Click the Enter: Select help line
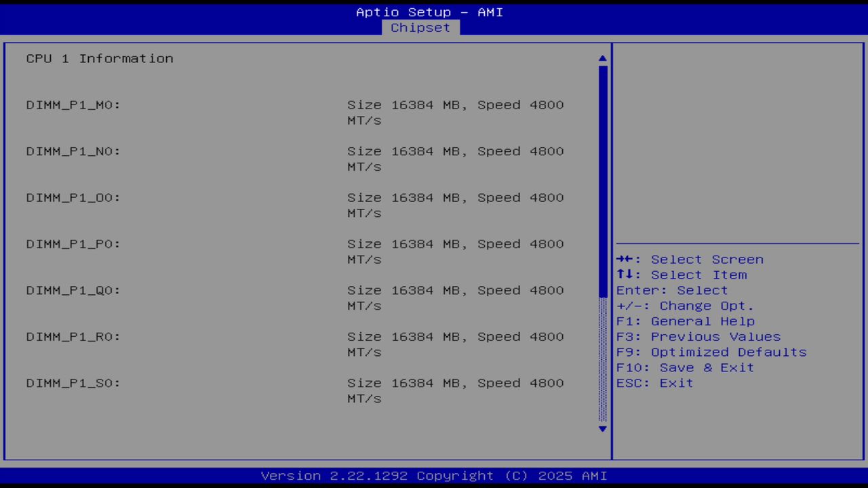 (x=672, y=291)
